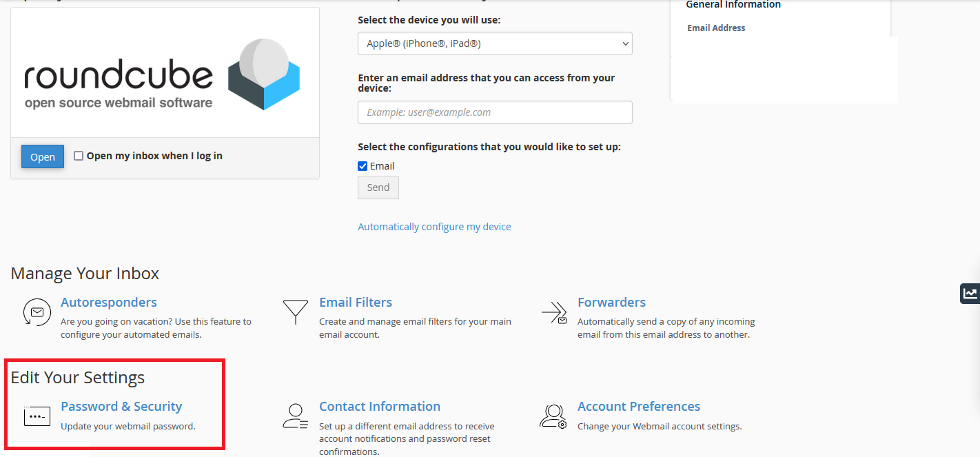
Task: Click the Send button
Action: click(378, 187)
